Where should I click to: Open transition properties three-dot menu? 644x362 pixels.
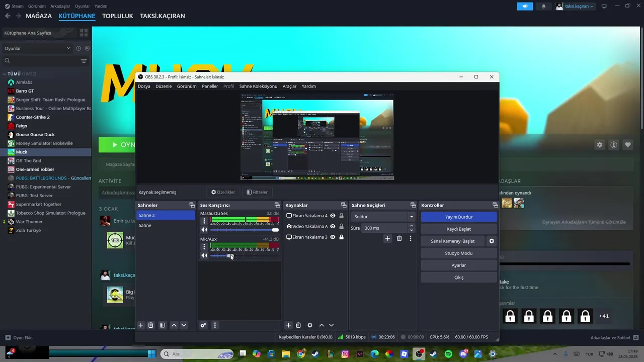pos(411,238)
